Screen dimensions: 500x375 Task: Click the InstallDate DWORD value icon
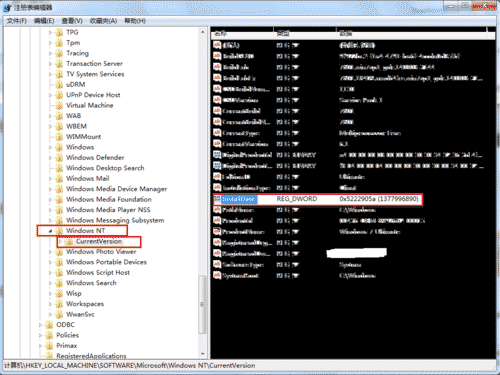click(x=217, y=199)
